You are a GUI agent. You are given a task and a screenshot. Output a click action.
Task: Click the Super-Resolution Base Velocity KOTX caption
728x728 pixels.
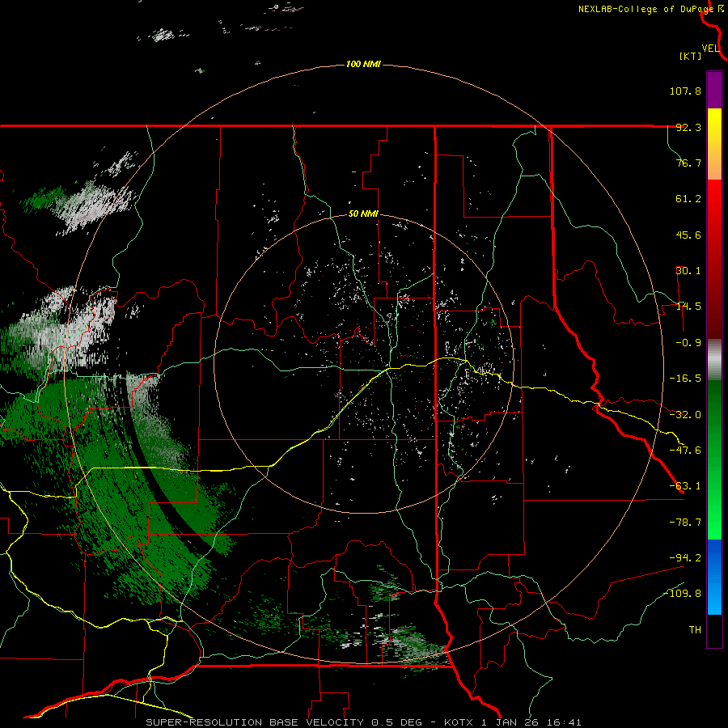[363, 722]
